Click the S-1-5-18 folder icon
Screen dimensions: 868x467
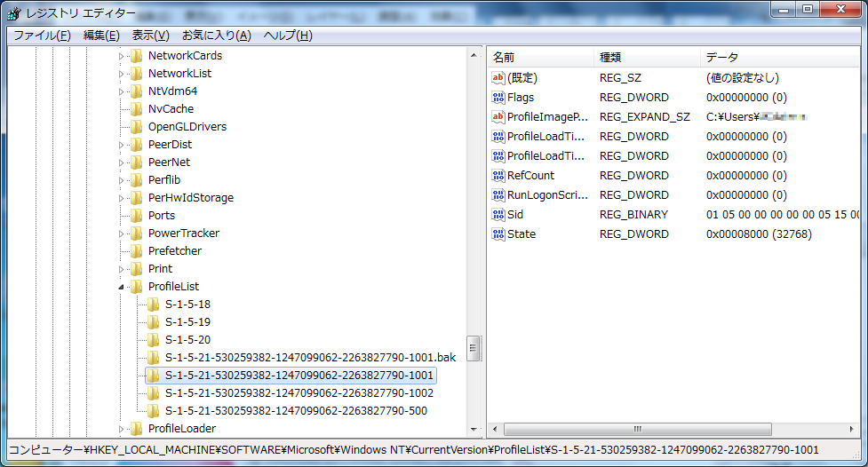coord(154,304)
